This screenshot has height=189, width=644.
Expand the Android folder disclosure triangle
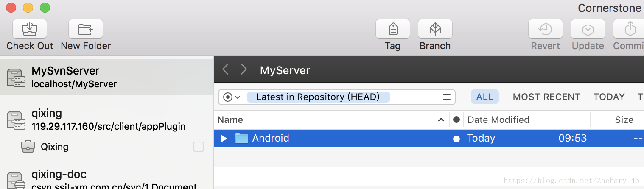(x=224, y=138)
